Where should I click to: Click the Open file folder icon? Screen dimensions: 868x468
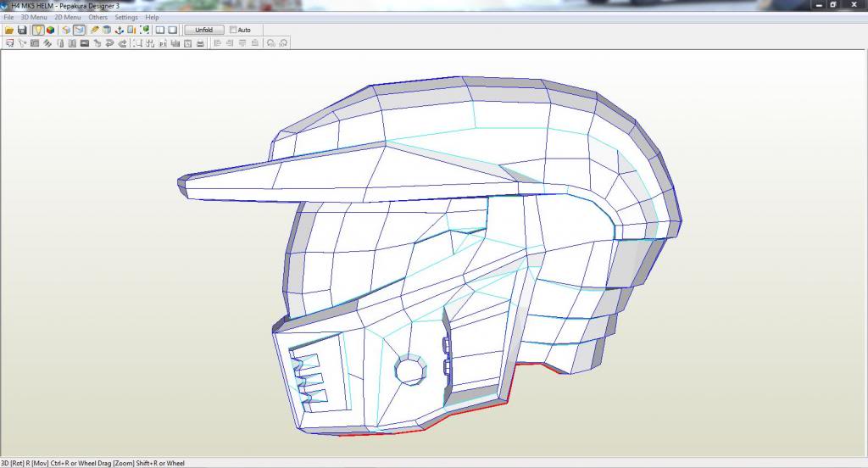(x=9, y=30)
